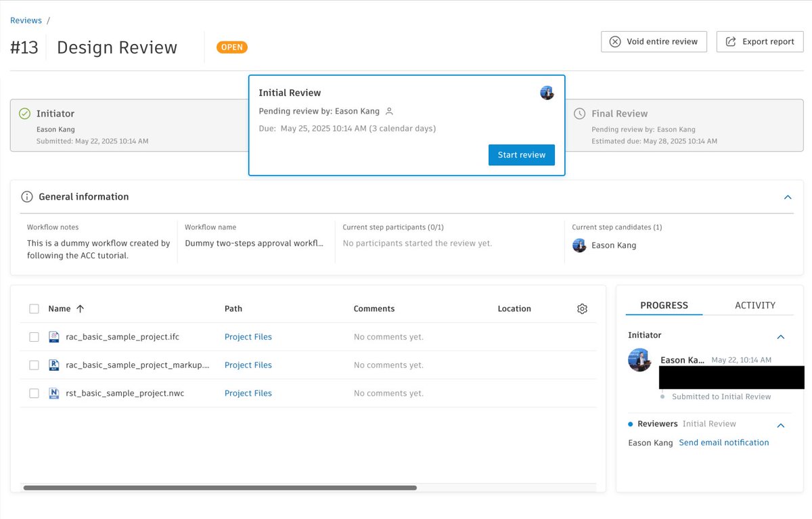Collapse the Reviewers Initial Review section
Screen dimensions: 812x519
(x=781, y=425)
